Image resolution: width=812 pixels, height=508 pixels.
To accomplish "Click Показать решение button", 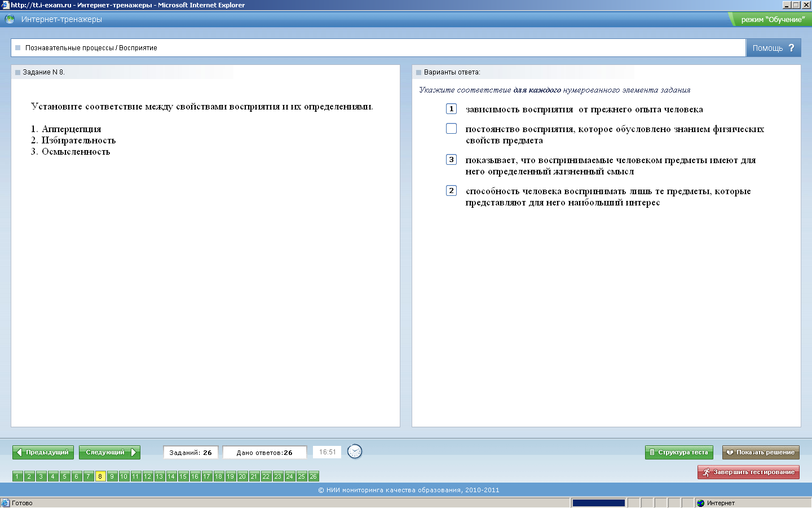I will [x=761, y=452].
